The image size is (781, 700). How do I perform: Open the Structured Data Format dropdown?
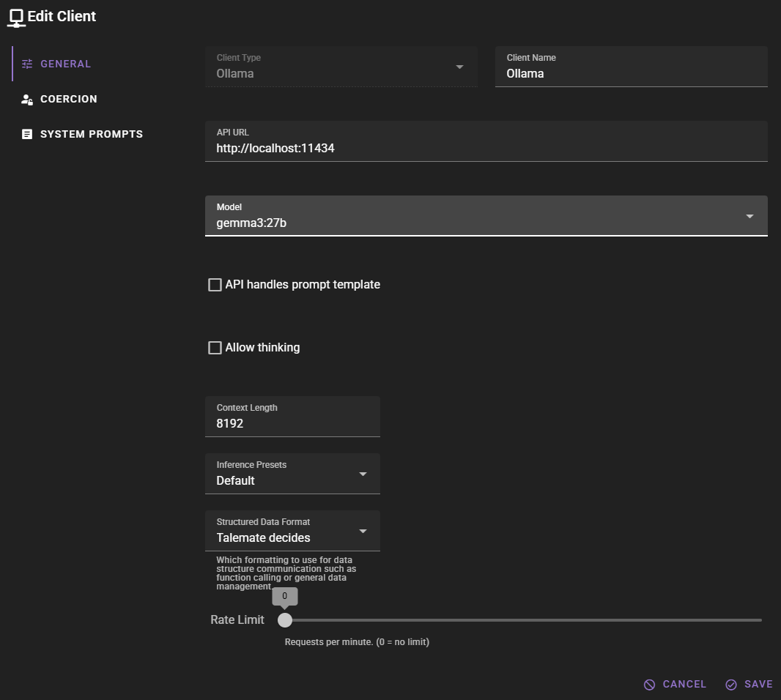point(363,531)
